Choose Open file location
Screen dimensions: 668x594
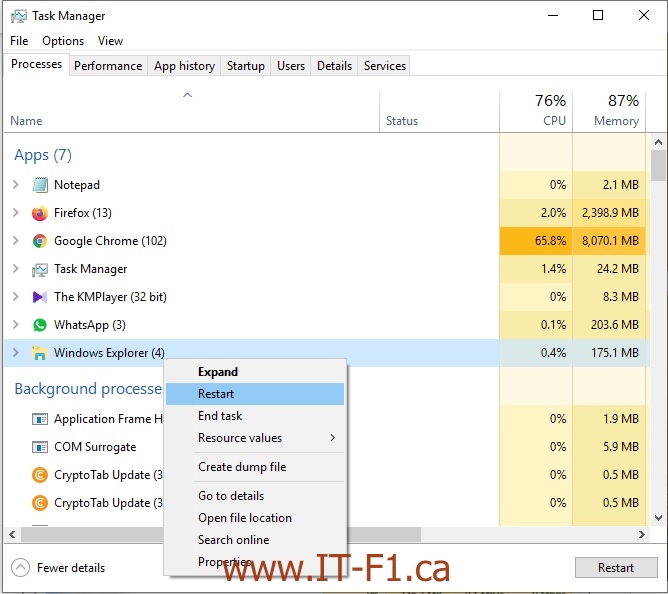tap(255, 518)
